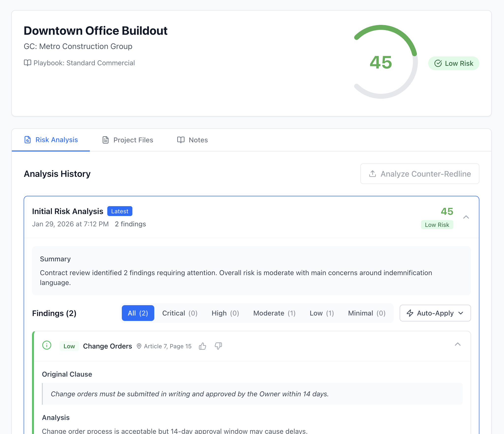Viewport: 504px width, 434px height.
Task: Click the 'Initial Risk Analysis' heading
Action: 68,211
